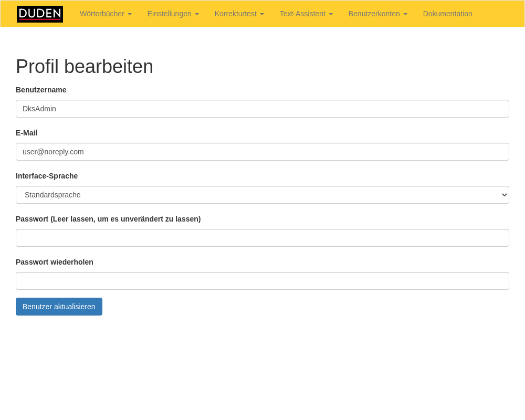Click the Benutzername input containing DksAdmin

[x=262, y=109]
